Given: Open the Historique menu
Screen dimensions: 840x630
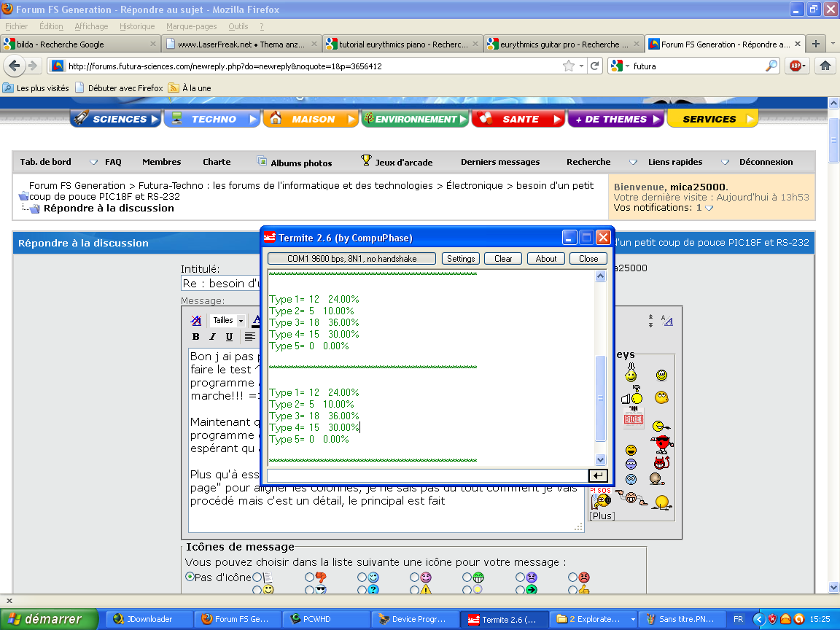Looking at the screenshot, I should coord(137,26).
